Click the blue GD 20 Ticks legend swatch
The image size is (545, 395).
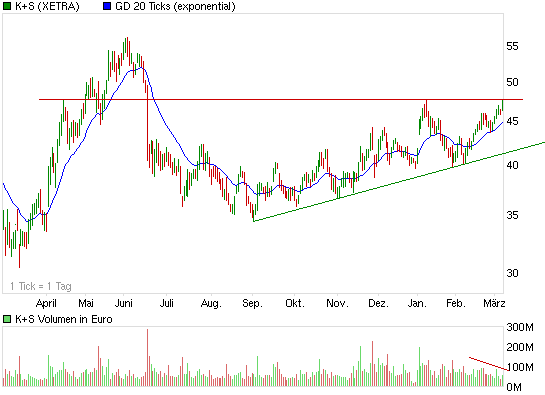[x=107, y=6]
